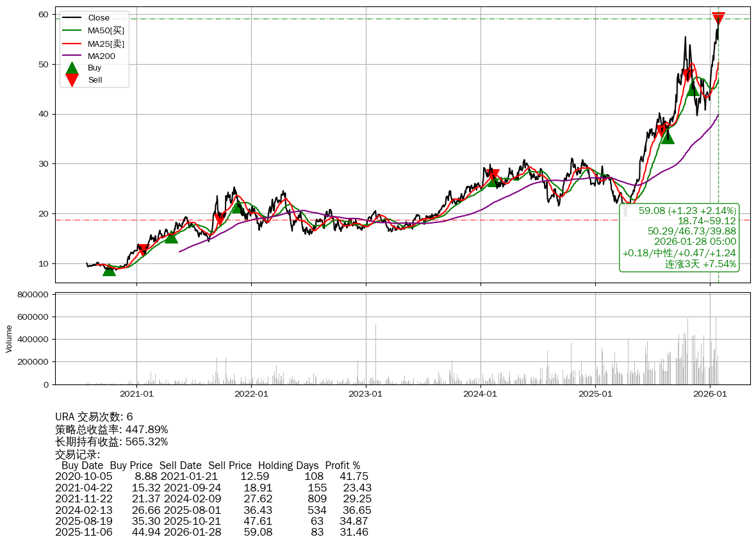Viewport: 756px width, 544px height.
Task: Select the red Sell marker near 2021-01
Action: pos(143,250)
